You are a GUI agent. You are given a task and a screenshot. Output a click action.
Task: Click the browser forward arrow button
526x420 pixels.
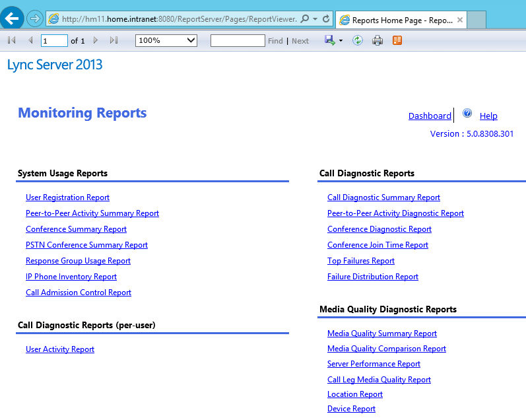click(34, 19)
